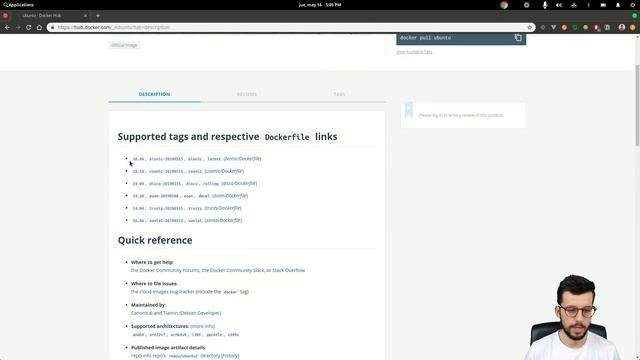Open the repo-info repo's directory link

tap(175, 356)
